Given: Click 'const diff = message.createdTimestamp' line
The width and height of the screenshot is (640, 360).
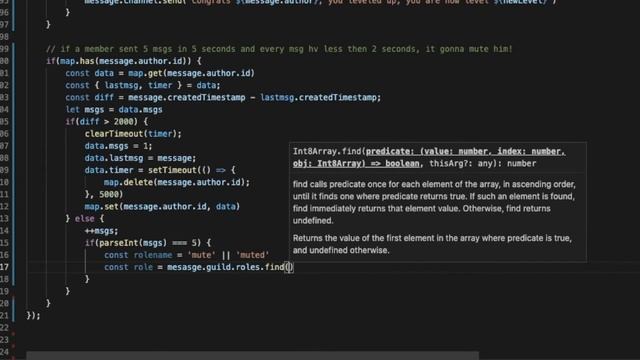Looking at the screenshot, I should (223, 98).
